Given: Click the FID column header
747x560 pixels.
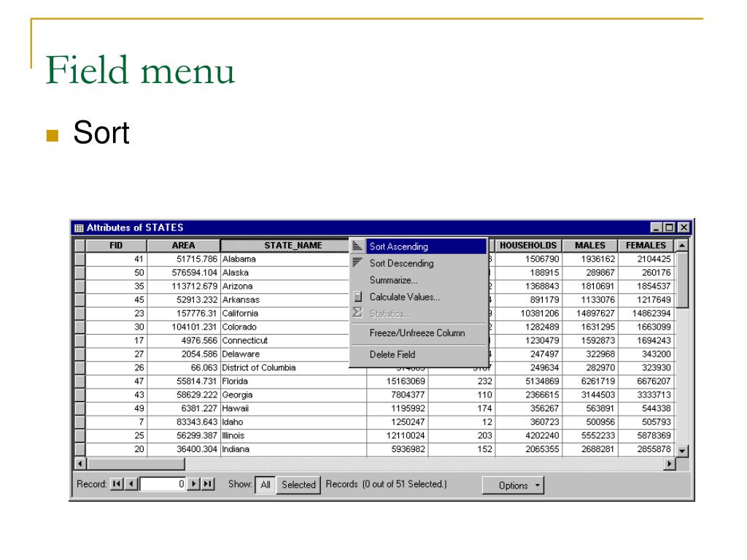Looking at the screenshot, I should pos(116,245).
